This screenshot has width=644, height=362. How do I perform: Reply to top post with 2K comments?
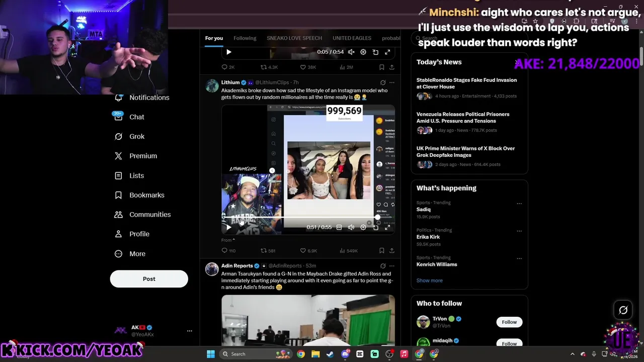point(228,67)
